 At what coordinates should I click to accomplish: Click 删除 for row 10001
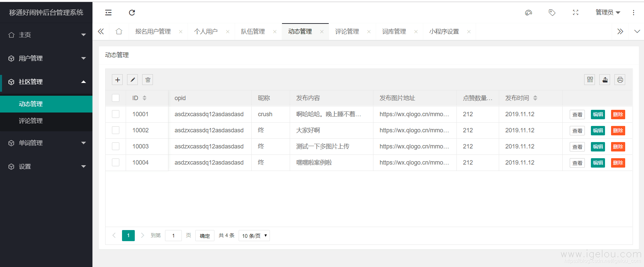pos(618,115)
